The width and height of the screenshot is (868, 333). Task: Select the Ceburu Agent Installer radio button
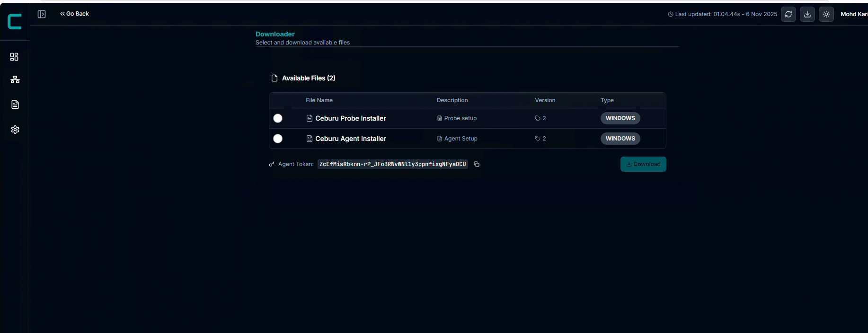(278, 139)
